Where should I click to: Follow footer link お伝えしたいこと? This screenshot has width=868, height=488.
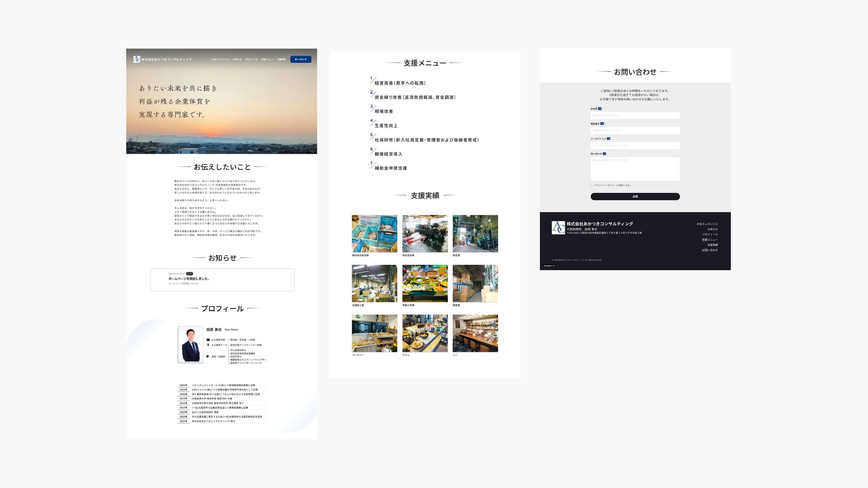[x=707, y=224]
